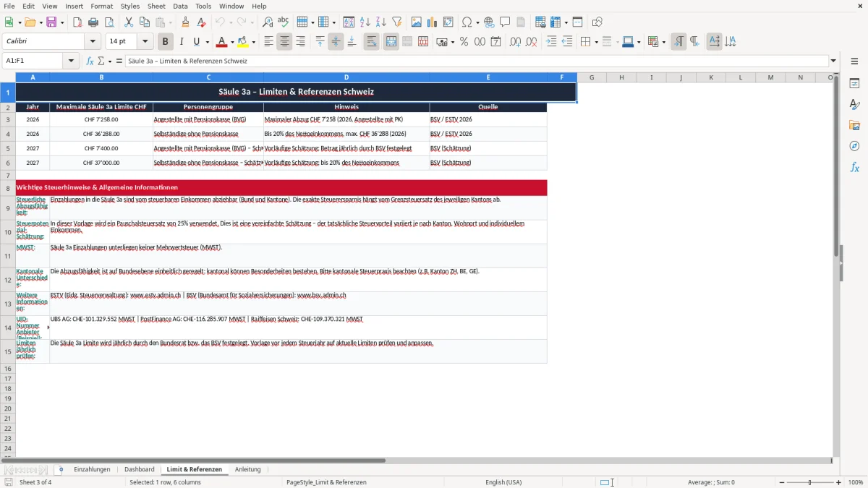Toggle Left-To-Right text direction
The height and width of the screenshot is (488, 868).
[x=678, y=42]
